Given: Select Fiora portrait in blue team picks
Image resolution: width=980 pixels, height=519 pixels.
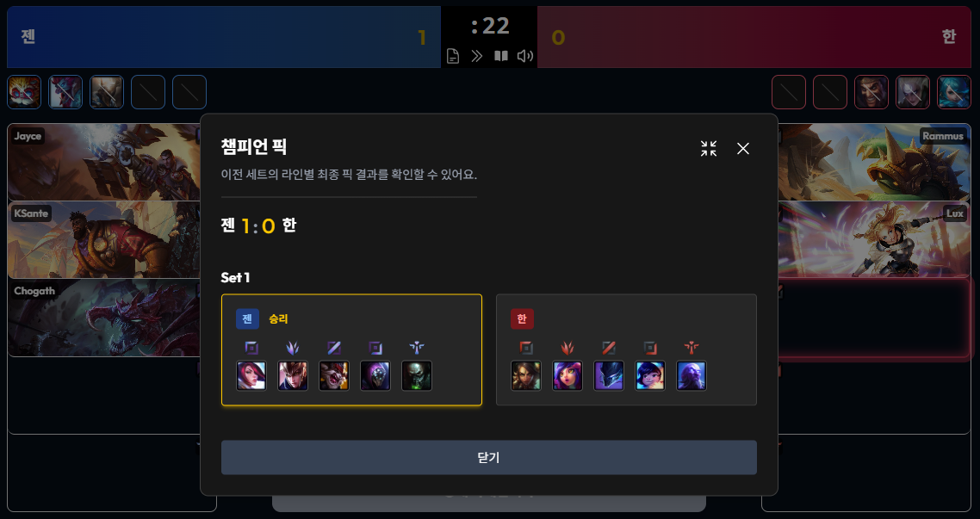Looking at the screenshot, I should point(251,376).
